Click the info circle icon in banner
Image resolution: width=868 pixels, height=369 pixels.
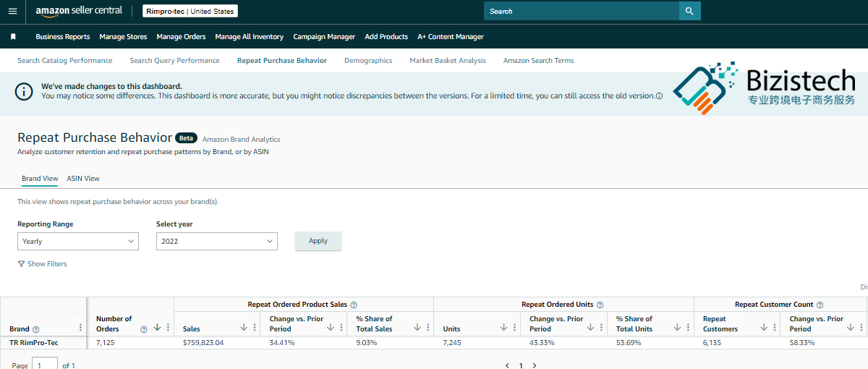25,91
